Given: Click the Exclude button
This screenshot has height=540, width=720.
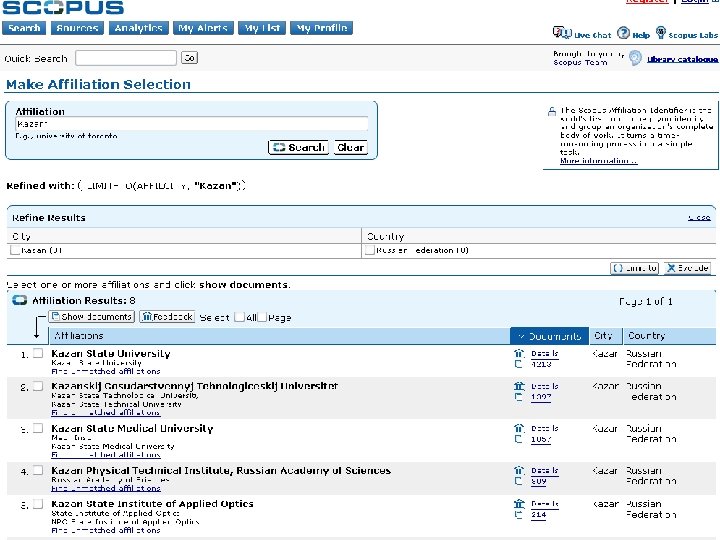Looking at the screenshot, I should [x=687, y=268].
